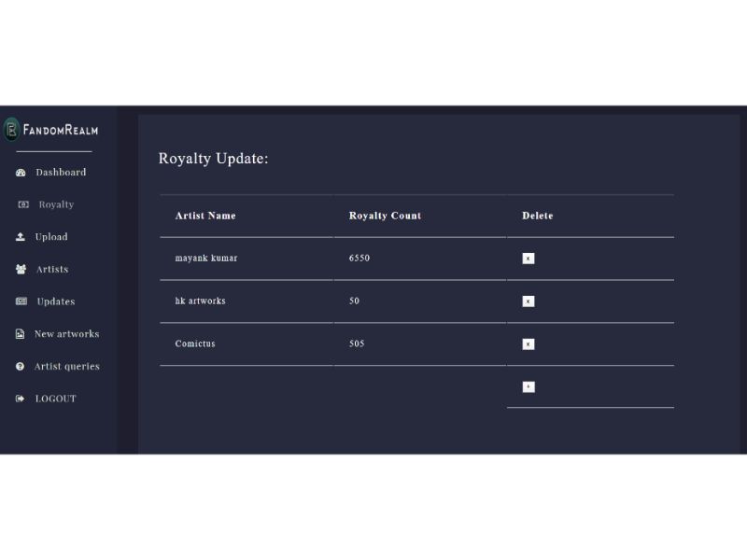The height and width of the screenshot is (560, 747).
Task: Click the Logout exit icon
Action: coord(21,399)
